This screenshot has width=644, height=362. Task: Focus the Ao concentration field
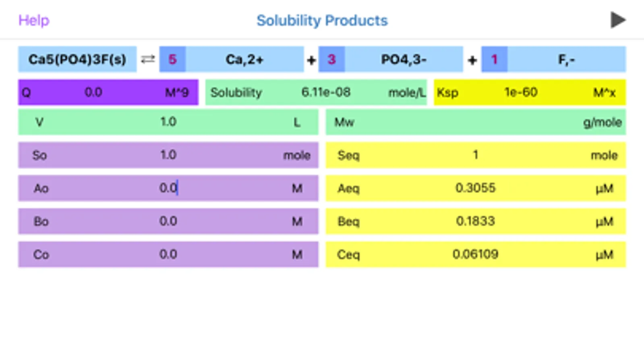[168, 188]
